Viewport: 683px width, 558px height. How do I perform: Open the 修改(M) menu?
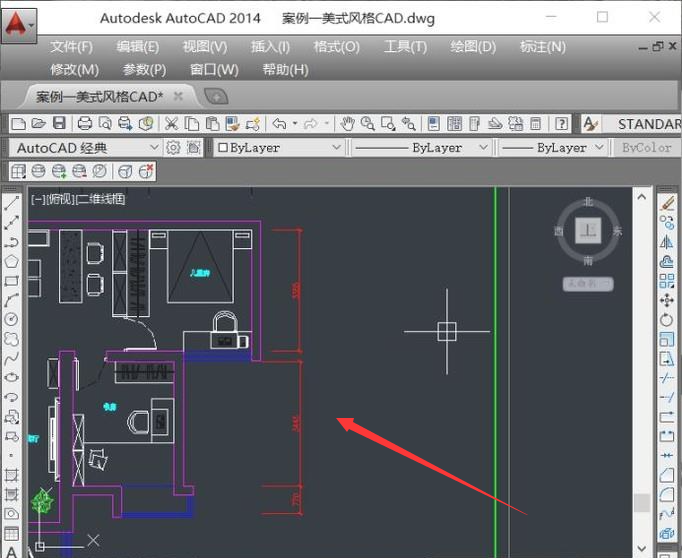click(74, 70)
